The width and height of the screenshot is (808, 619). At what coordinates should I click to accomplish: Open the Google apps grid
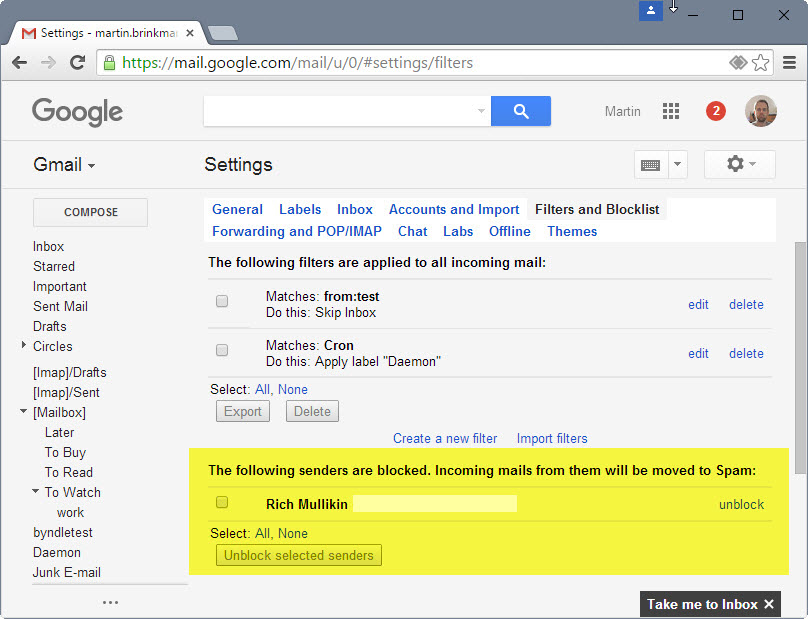670,111
